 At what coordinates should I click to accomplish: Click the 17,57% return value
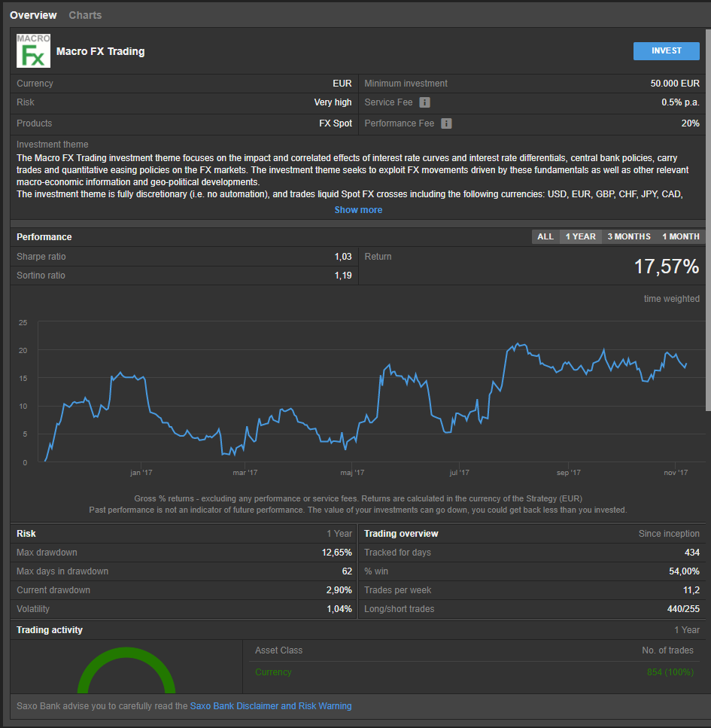pos(667,267)
